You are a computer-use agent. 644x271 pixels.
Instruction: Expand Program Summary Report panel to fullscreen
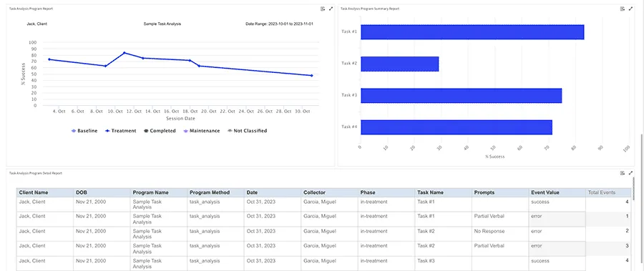pyautogui.click(x=630, y=9)
